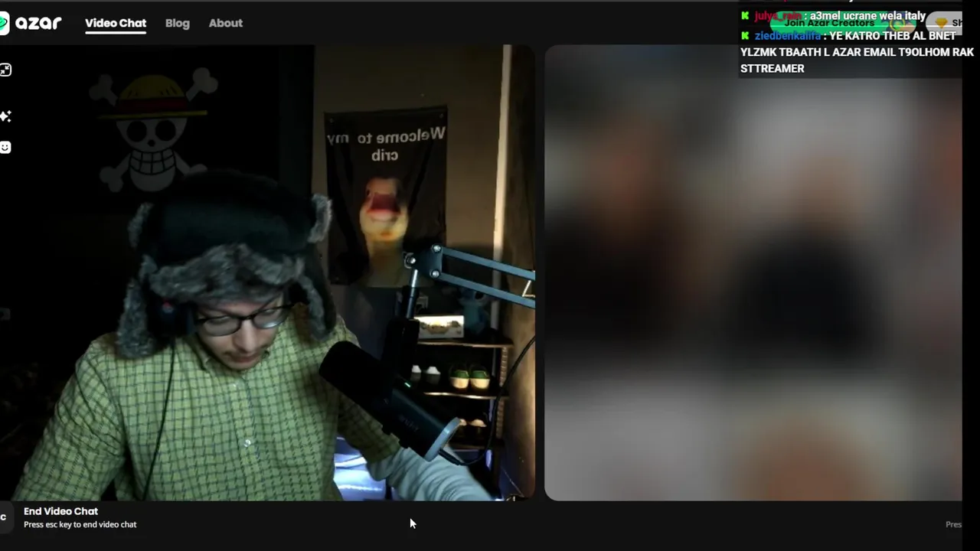
Task: Click the blurred partner video
Action: tap(753, 272)
